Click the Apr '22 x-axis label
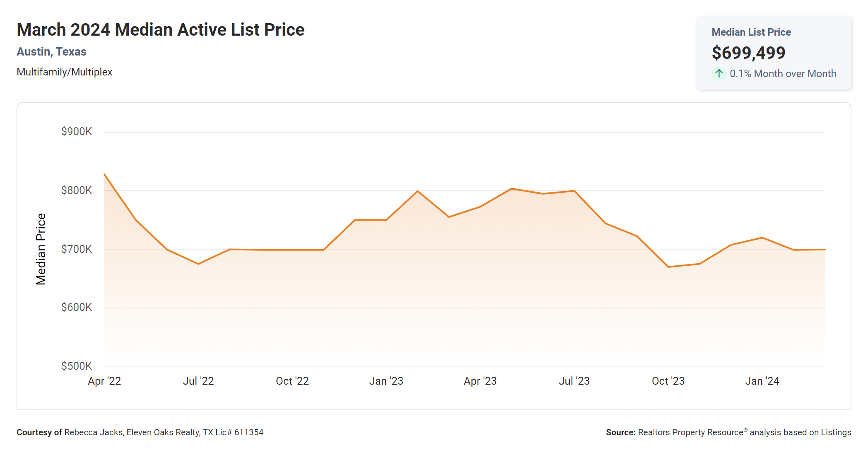Image resolution: width=868 pixels, height=456 pixels. [104, 381]
